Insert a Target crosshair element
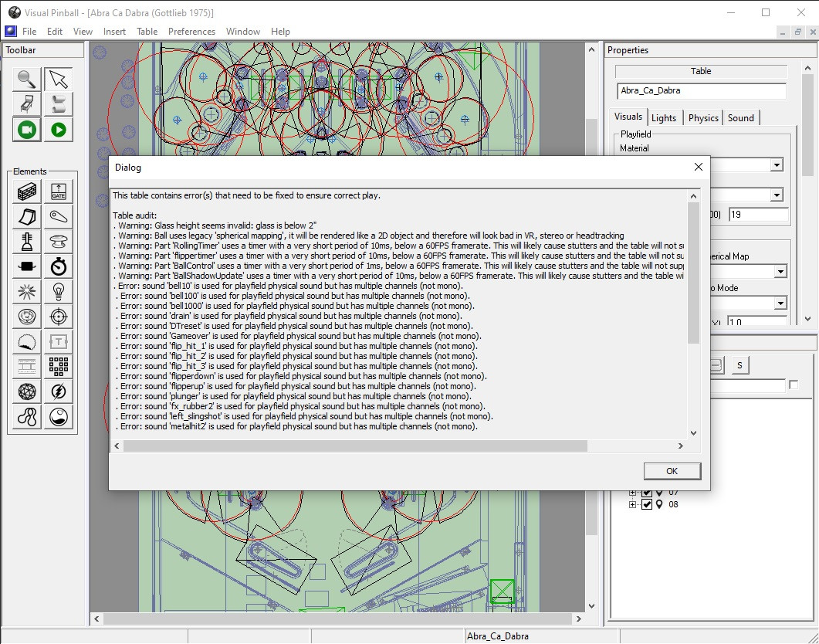Screen dimensions: 819x644 pos(58,317)
